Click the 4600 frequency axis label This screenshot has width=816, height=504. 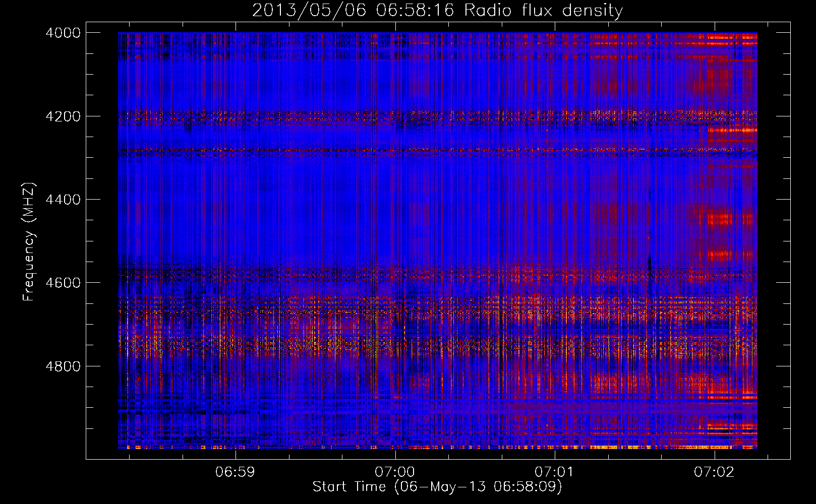(63, 283)
